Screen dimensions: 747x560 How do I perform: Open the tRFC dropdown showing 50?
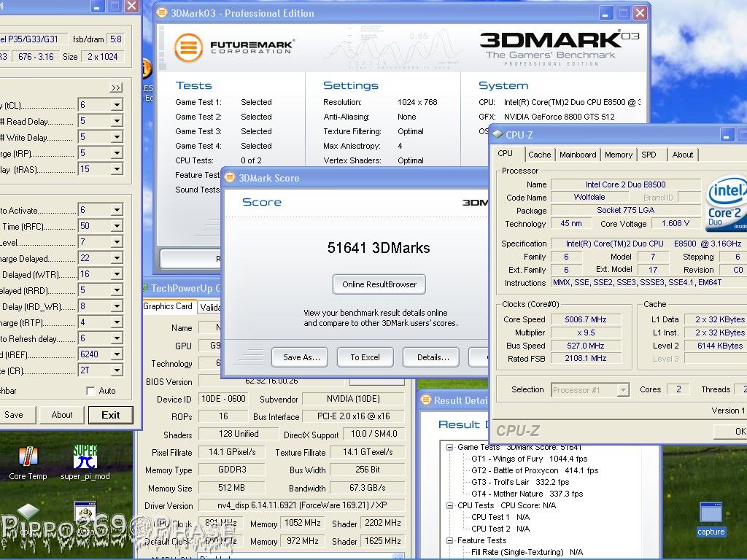click(117, 226)
